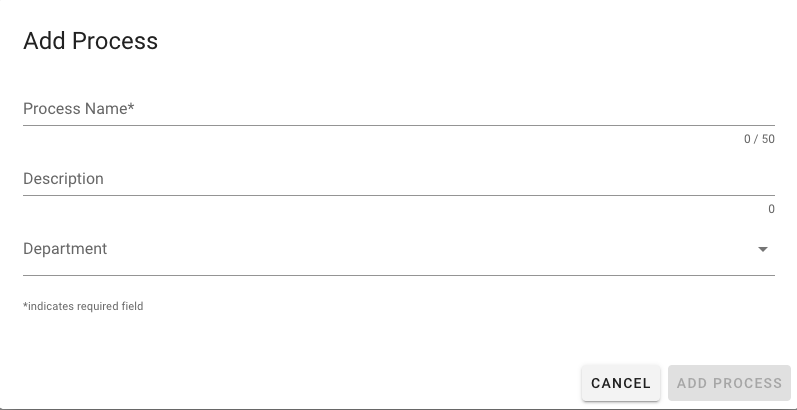Click the Department select underline
This screenshot has width=797, height=410.
coord(398,275)
